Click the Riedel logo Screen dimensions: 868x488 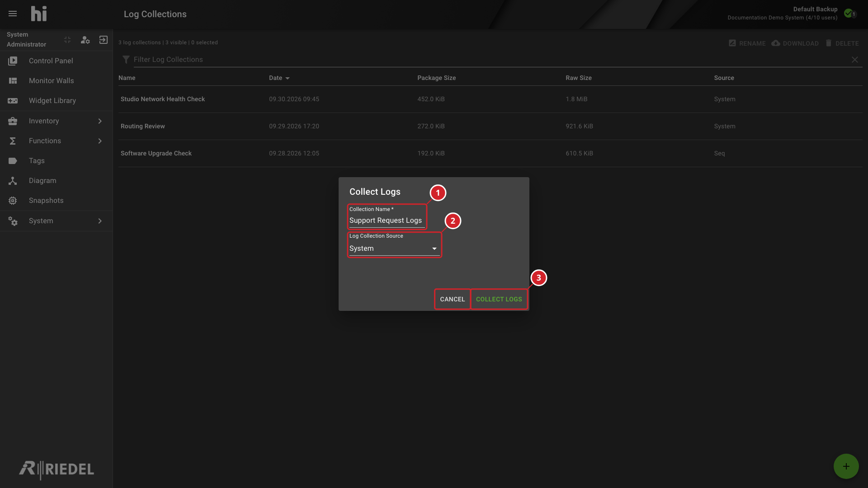(57, 470)
